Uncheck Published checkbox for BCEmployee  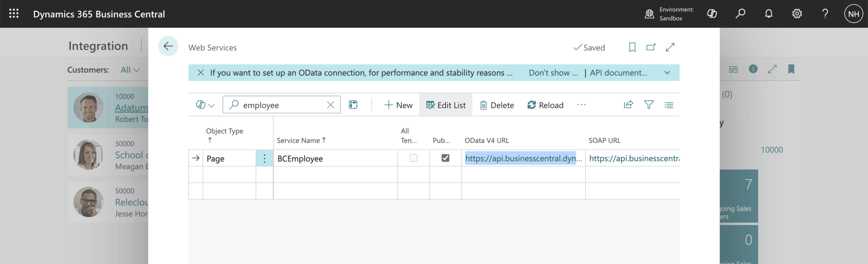click(x=445, y=158)
